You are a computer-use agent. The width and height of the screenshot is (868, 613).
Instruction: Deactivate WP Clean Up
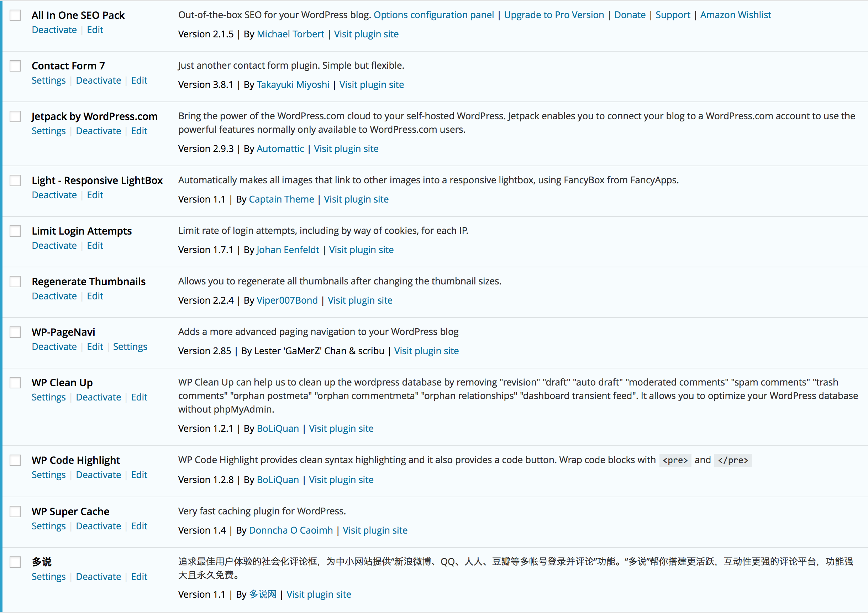click(x=98, y=397)
